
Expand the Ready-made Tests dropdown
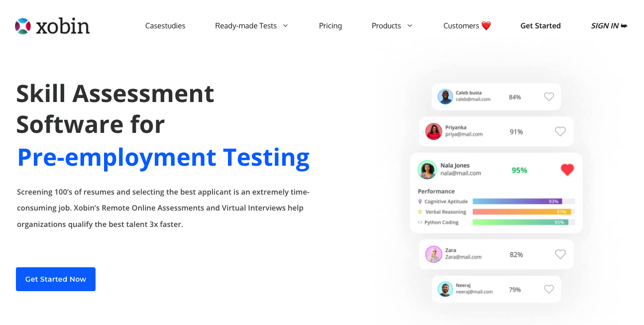coord(247,25)
